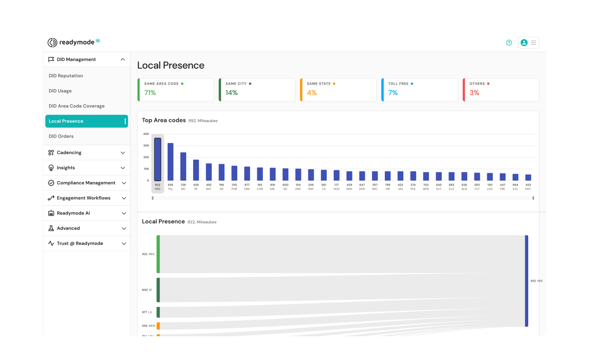Viewport: 592px width, 364px height.
Task: Click the Readymode AI icon
Action: click(51, 213)
